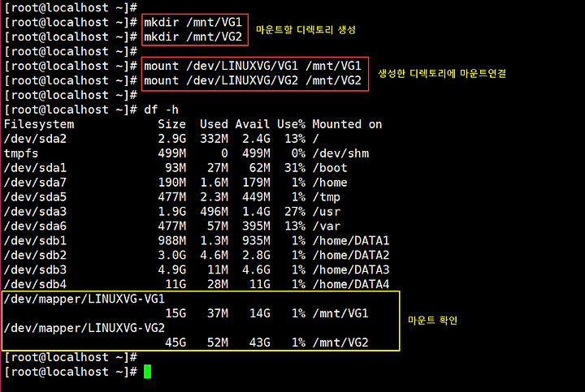Click the '/home/DATA3' mount point
Viewport: 585px width, 392px height.
351,269
